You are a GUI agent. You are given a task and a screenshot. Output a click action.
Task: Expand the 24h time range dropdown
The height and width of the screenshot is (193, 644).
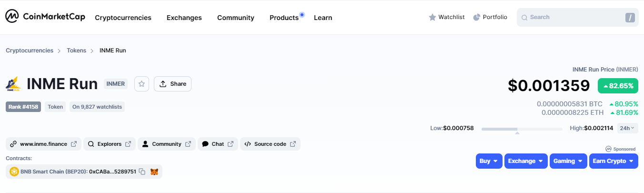pyautogui.click(x=628, y=128)
